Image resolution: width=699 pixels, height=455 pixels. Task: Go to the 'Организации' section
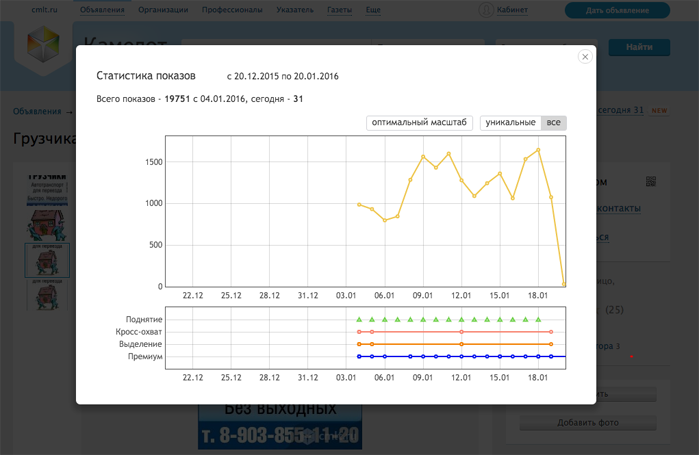pyautogui.click(x=163, y=10)
